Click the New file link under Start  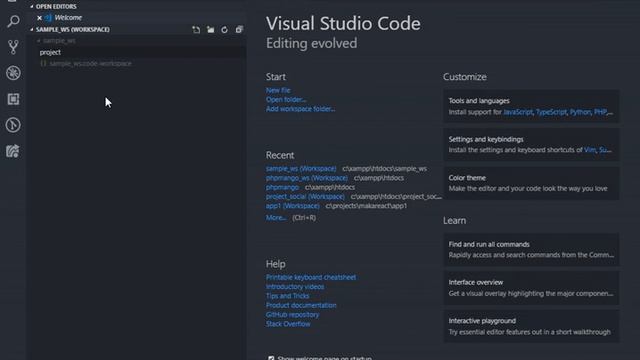pyautogui.click(x=278, y=90)
